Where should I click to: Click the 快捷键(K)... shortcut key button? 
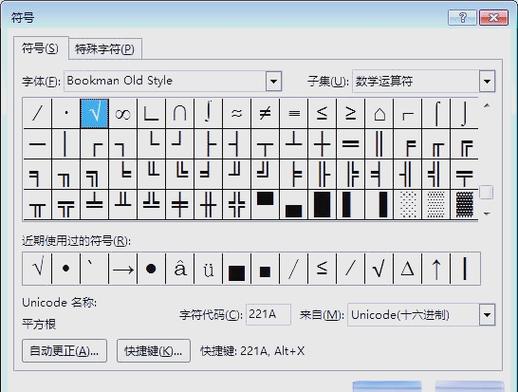[x=153, y=351]
